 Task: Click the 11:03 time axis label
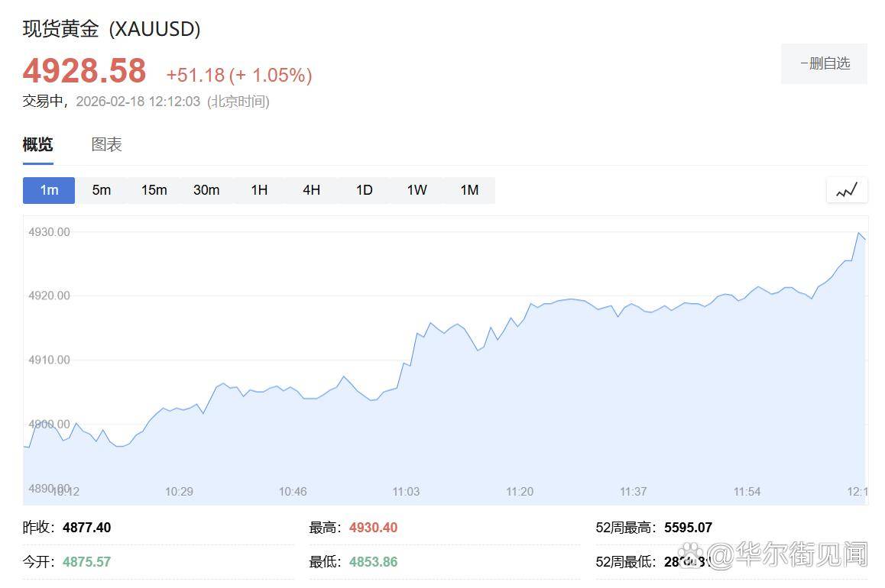(406, 491)
